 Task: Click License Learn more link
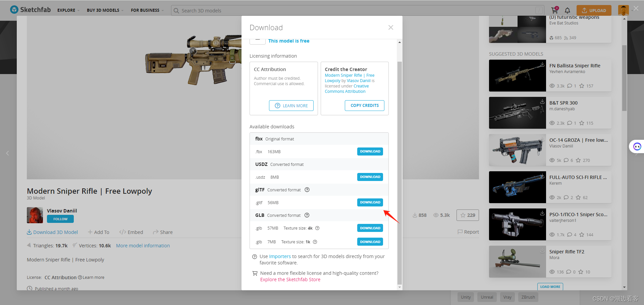pos(93,278)
